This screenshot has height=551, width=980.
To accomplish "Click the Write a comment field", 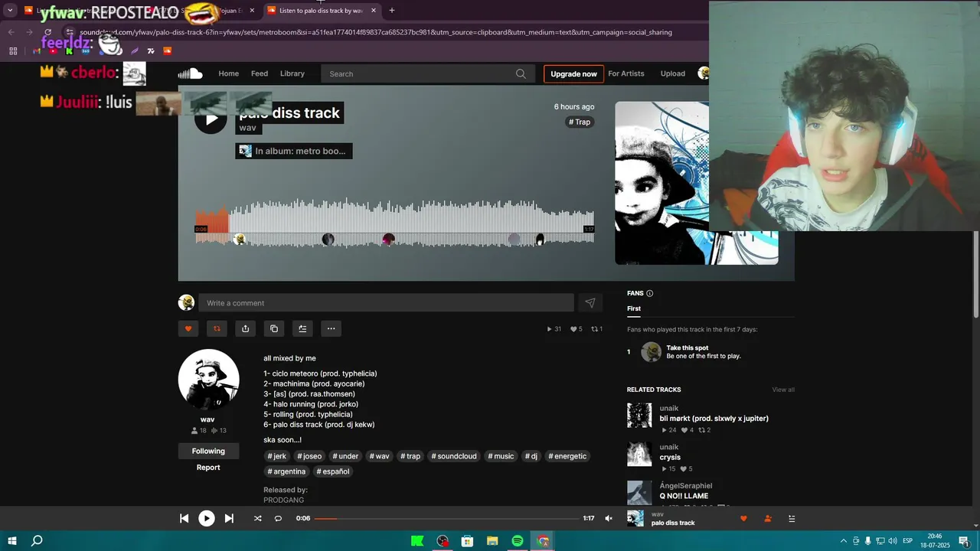I will point(386,303).
